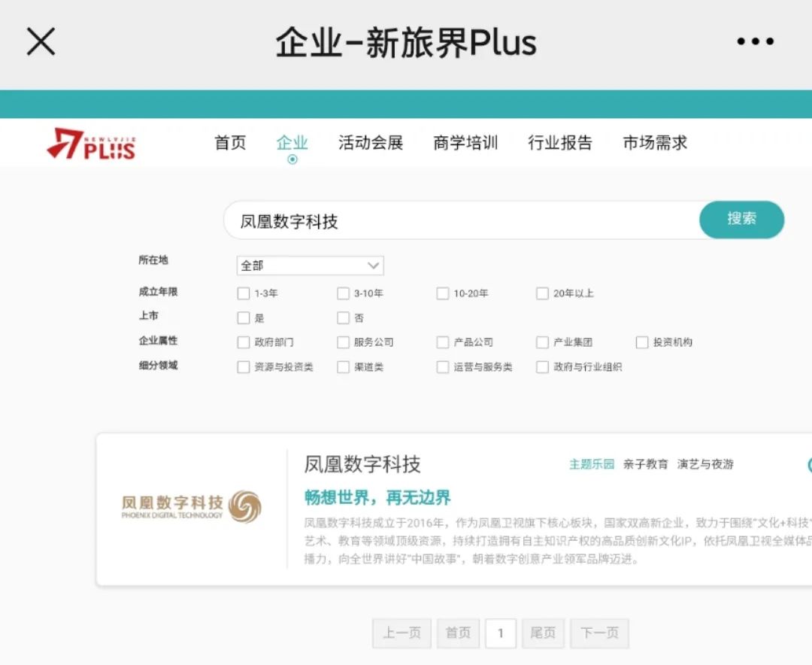The height and width of the screenshot is (665, 812).
Task: Click the NewLvJie Plus logo
Action: tap(91, 144)
